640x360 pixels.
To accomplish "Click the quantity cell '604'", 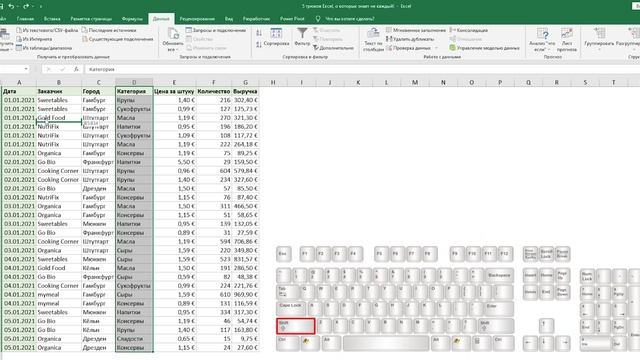I will (x=213, y=171).
